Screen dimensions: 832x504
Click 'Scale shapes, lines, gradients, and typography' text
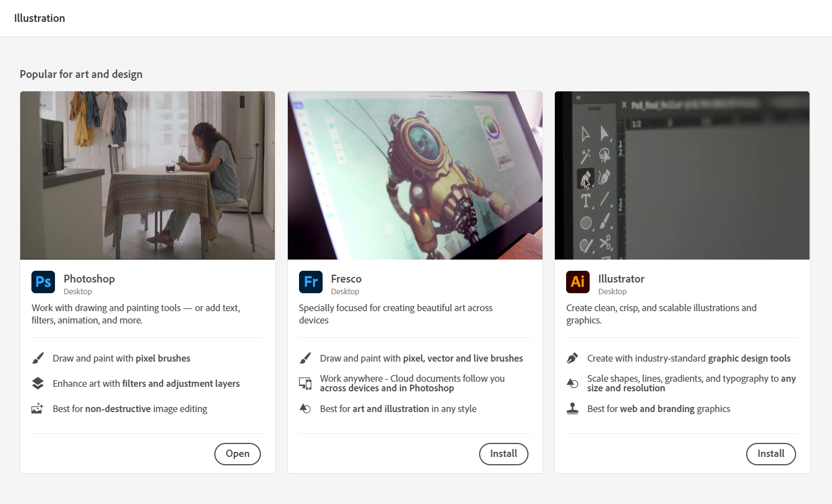(692, 383)
